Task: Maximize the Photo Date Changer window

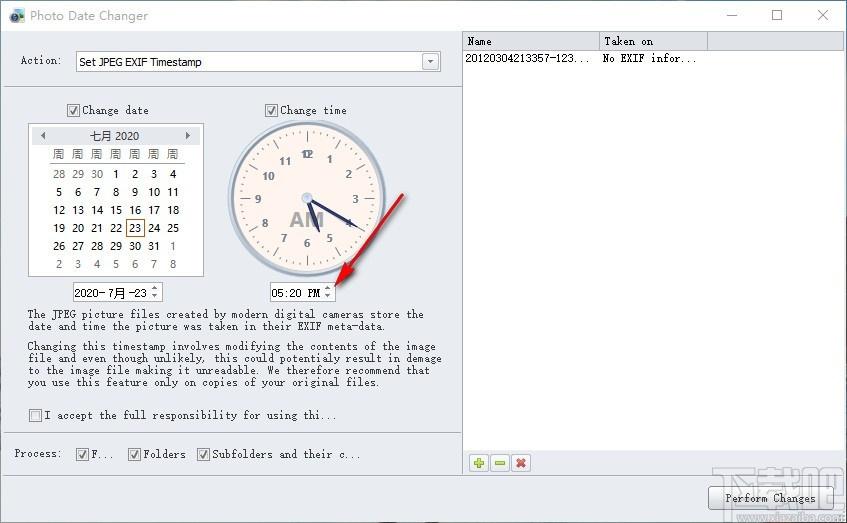Action: point(777,15)
